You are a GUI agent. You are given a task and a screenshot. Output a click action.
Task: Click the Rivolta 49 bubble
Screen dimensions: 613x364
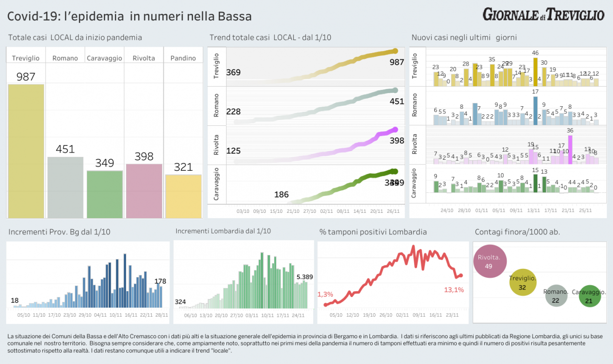coord(489,261)
